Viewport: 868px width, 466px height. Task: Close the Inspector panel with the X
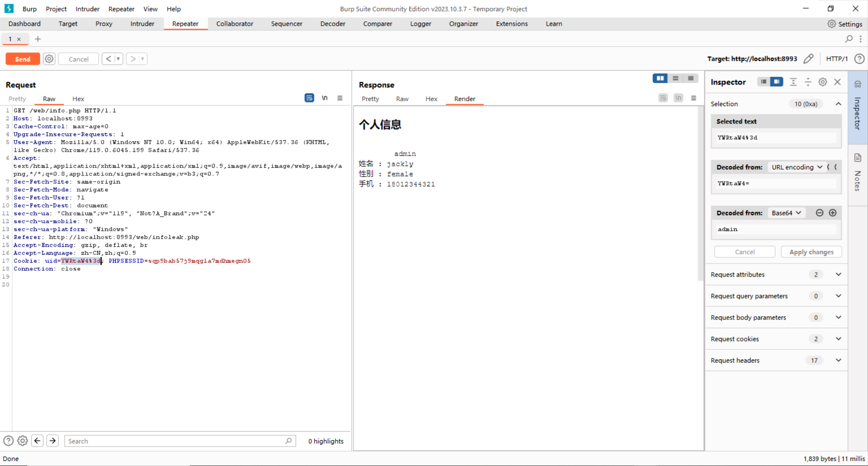tap(838, 82)
